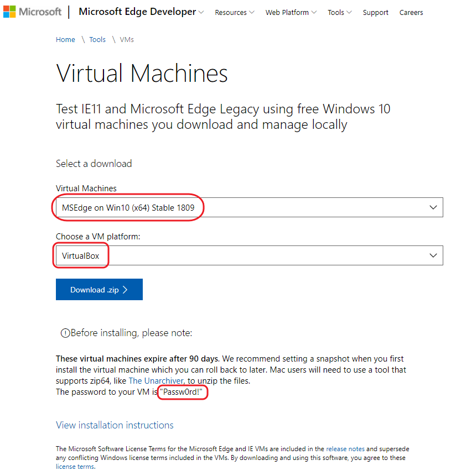Navigate to Tools breadcrumb
456x476 pixels.
pyautogui.click(x=97, y=39)
